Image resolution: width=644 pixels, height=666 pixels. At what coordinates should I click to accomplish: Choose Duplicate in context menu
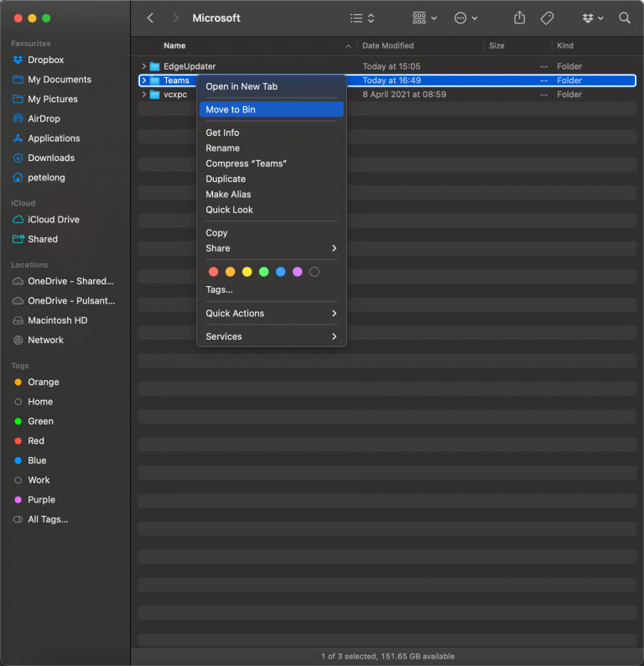point(272,179)
